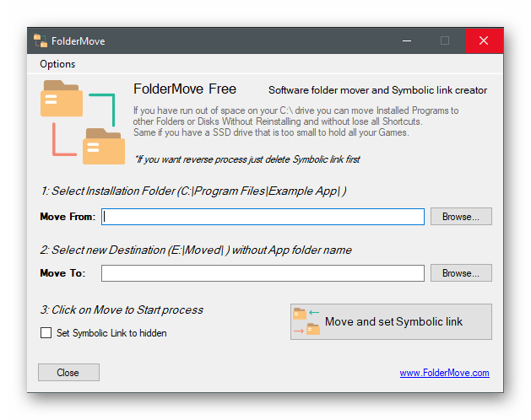531x420 pixels.
Task: Click the '1: Select Installation Folder' instruction text
Action: pyautogui.click(x=193, y=191)
